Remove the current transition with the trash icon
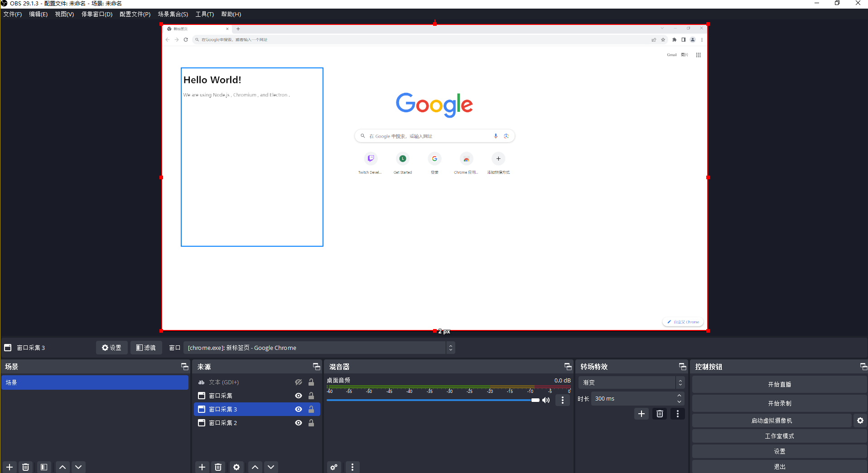 tap(660, 413)
